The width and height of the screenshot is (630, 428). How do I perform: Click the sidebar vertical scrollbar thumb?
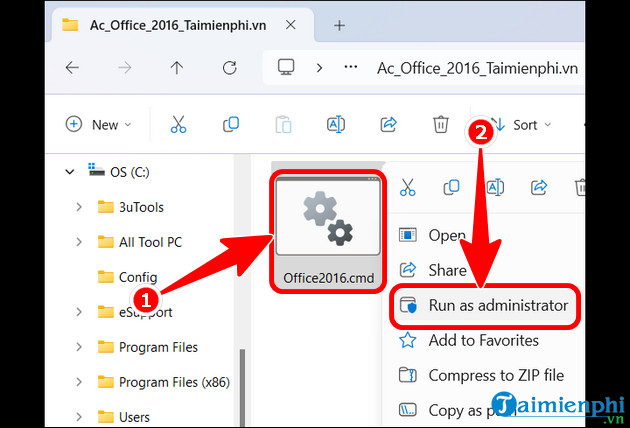[x=242, y=388]
